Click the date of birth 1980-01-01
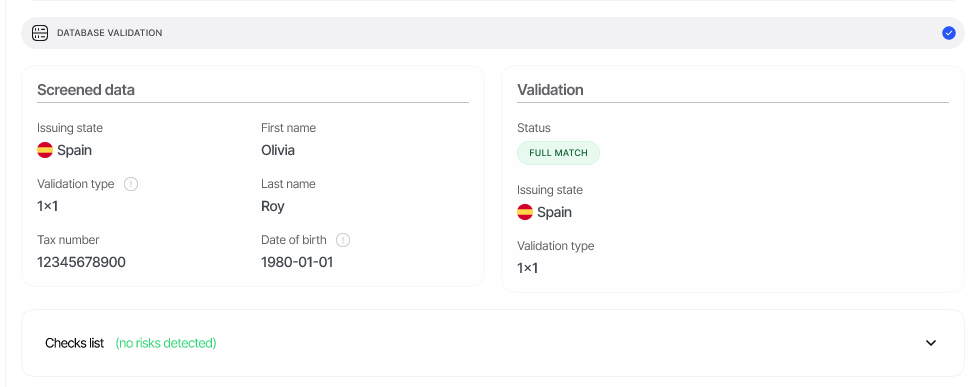Screen dimensions: 977x387 tap(297, 262)
